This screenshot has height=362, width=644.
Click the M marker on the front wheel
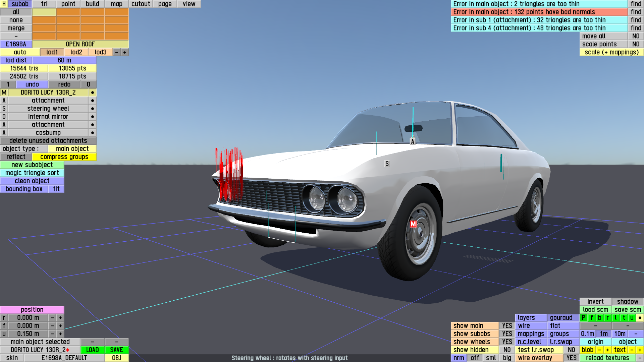tap(413, 224)
